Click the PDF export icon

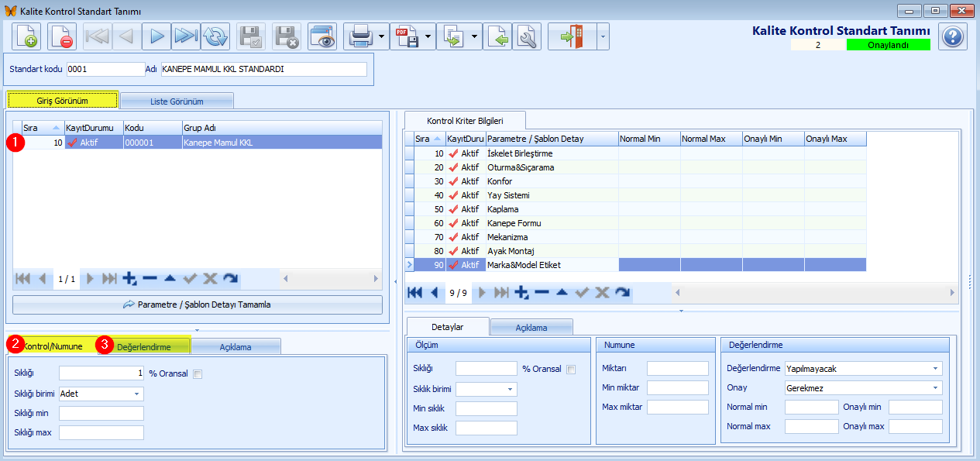(406, 36)
